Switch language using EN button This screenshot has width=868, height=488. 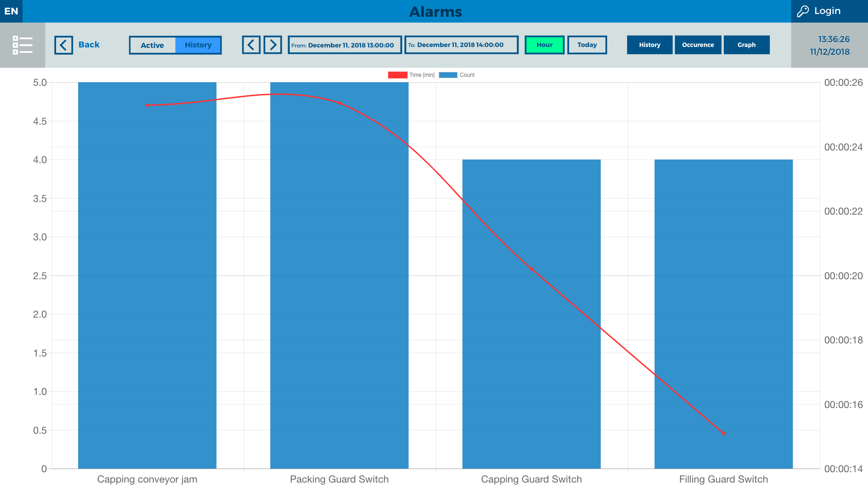11,11
